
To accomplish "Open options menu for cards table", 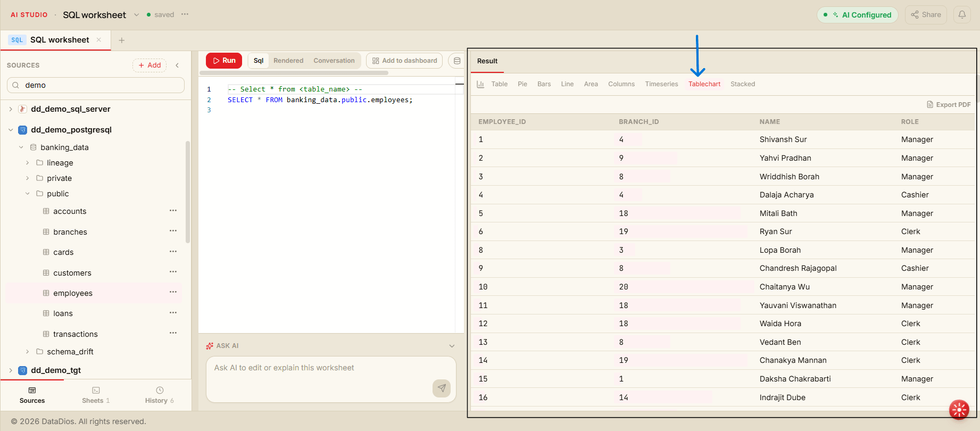I will (x=173, y=251).
